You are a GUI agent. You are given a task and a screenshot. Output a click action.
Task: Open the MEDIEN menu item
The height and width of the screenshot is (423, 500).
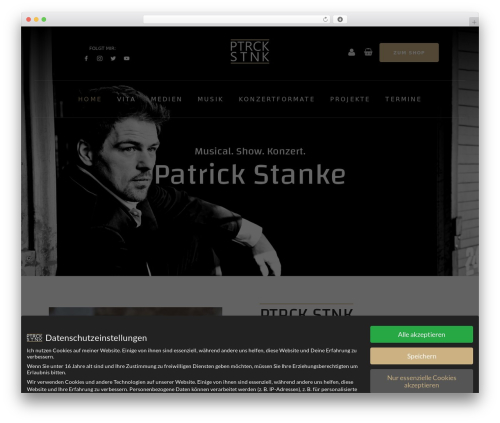[x=166, y=99]
